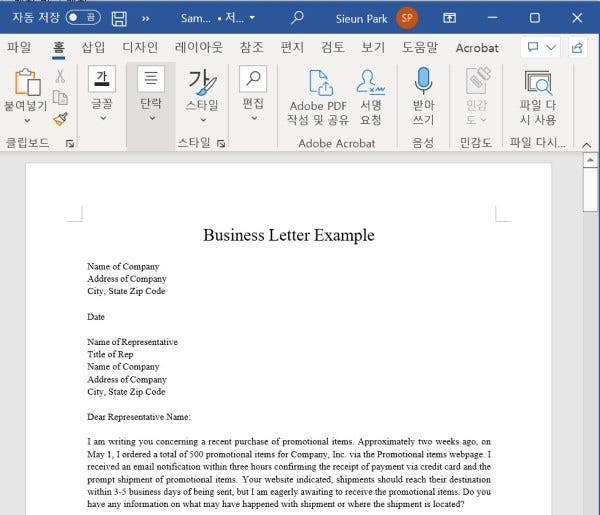Switch to the 보기 tab
The image size is (600, 515).
(x=373, y=47)
